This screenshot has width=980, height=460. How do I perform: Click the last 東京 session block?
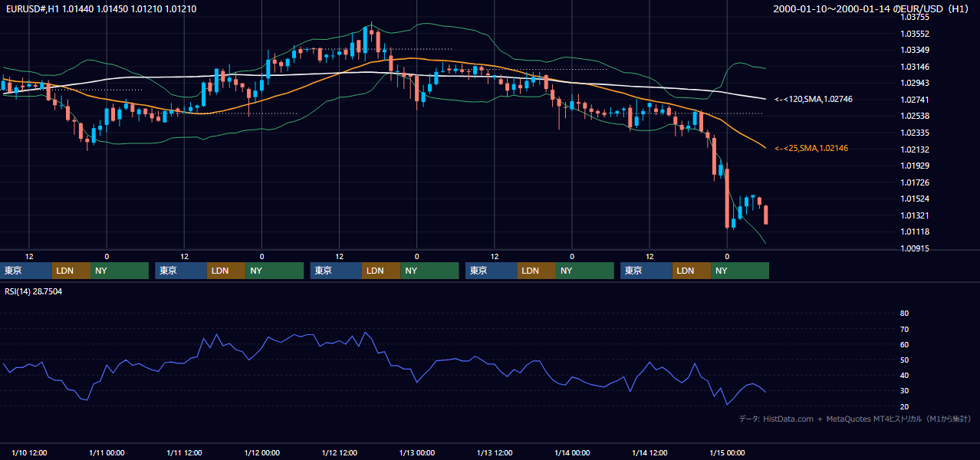click(x=646, y=271)
